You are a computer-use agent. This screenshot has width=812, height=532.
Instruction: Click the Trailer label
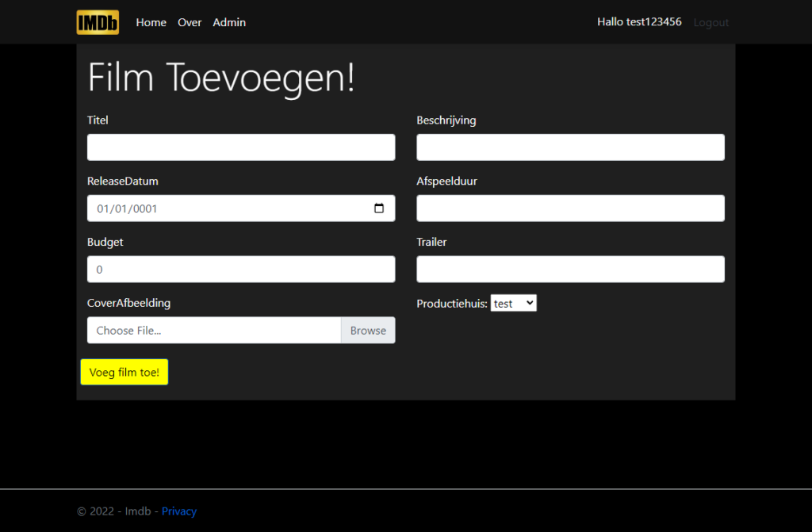pyautogui.click(x=431, y=242)
